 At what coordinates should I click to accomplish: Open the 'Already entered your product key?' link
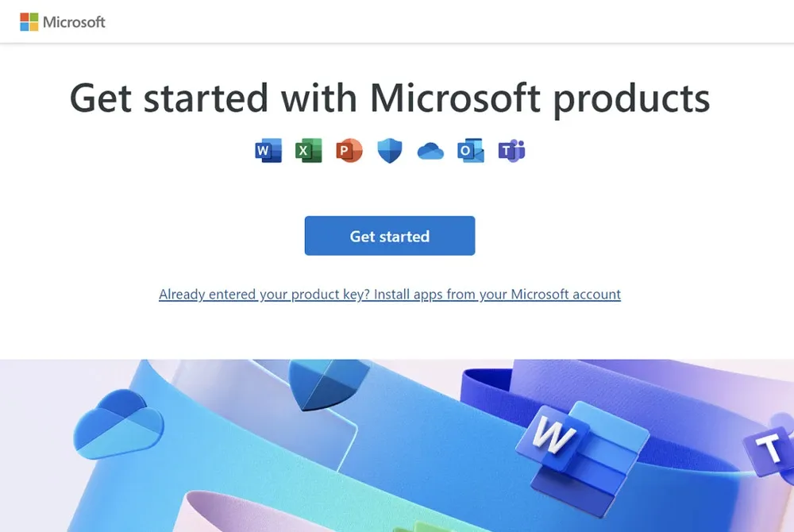coord(390,294)
